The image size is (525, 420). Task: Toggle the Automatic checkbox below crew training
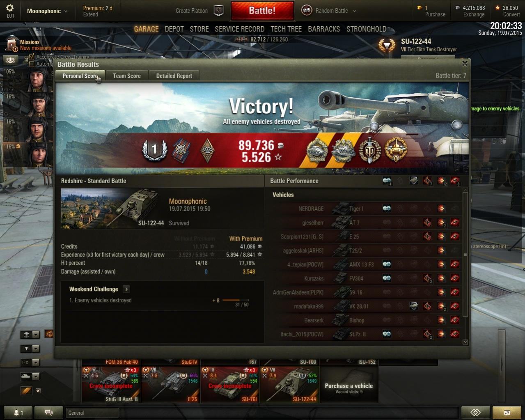click(32, 64)
